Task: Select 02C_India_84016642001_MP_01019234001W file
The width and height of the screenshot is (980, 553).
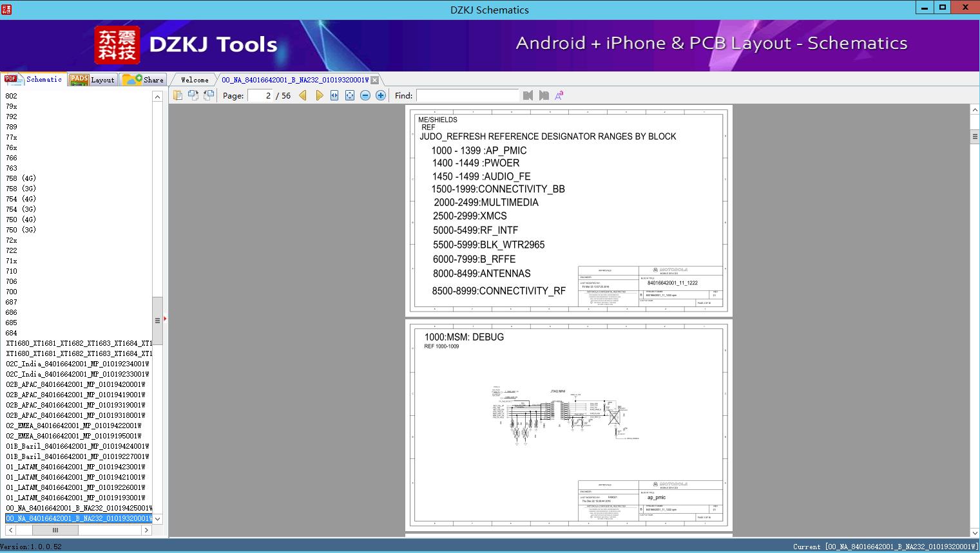Action: pos(77,364)
